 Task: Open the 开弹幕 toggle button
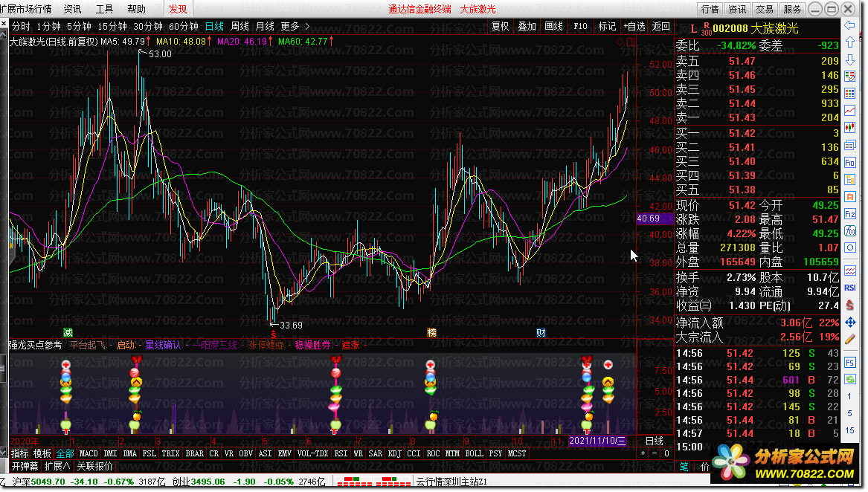click(x=25, y=467)
